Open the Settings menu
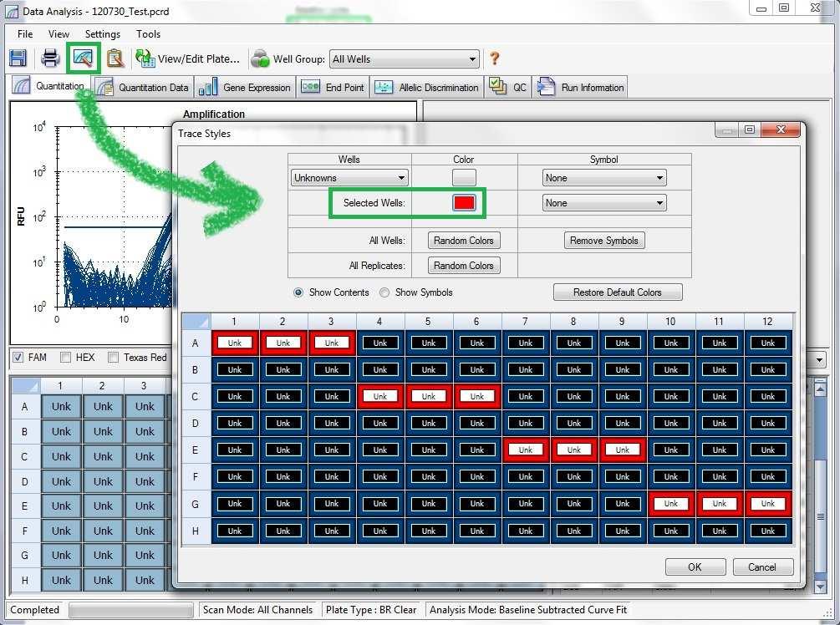Viewport: 840px width, 625px height. click(x=102, y=33)
